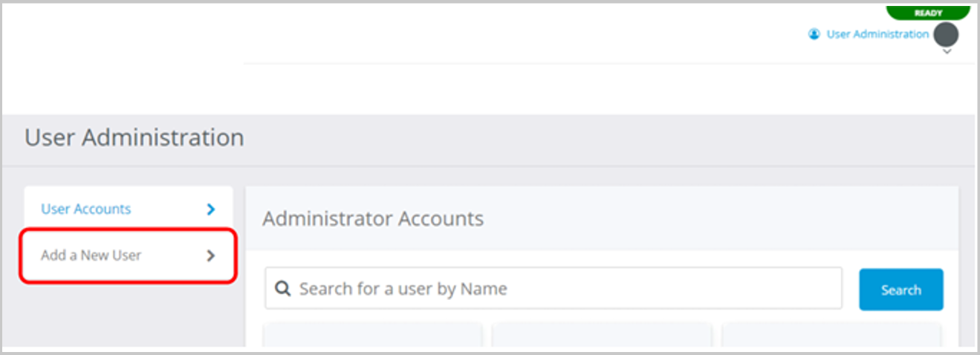Click the person icon beside User Administration
The width and height of the screenshot is (980, 355).
[814, 34]
